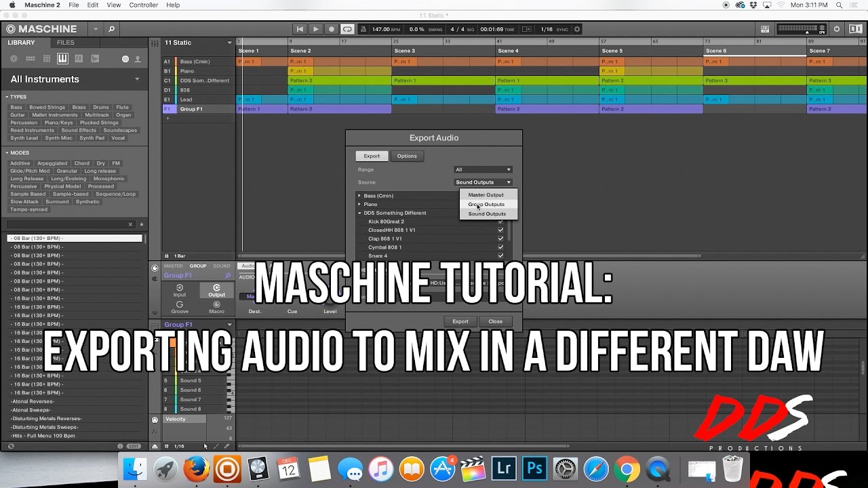Click the mixer view icon in header
This screenshot has height=488, width=868.
[765, 29]
